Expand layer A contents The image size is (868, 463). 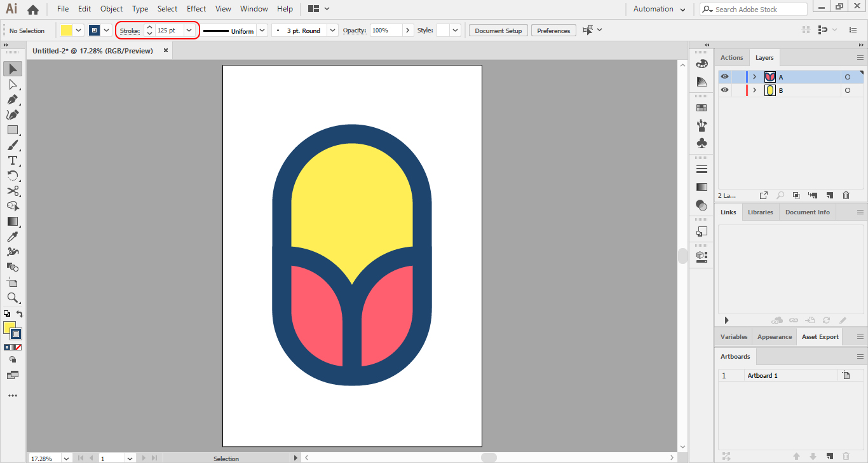point(754,77)
